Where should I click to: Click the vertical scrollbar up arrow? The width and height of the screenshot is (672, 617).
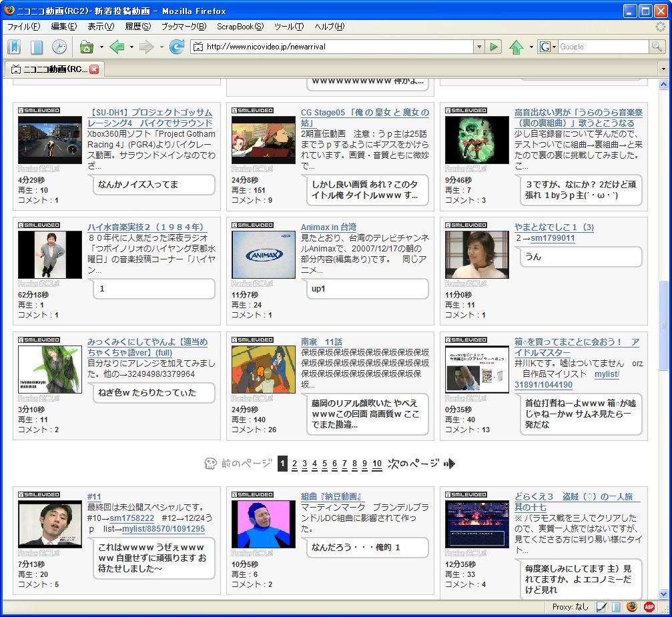663,85
